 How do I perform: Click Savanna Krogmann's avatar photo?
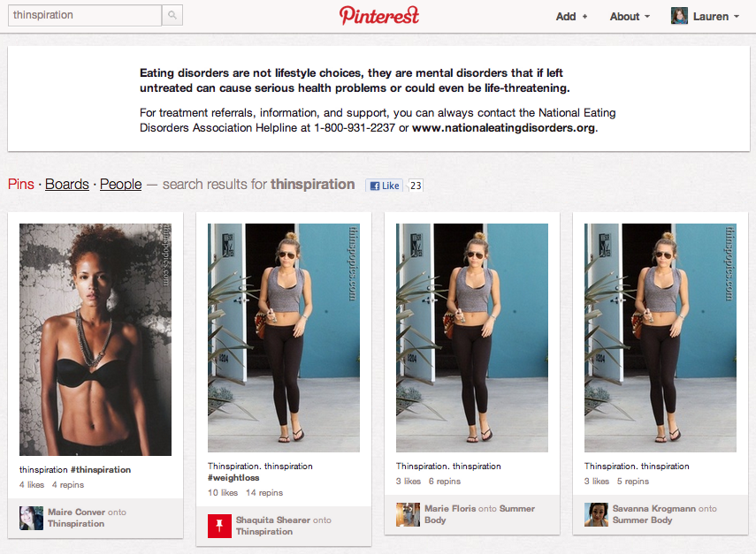tap(597, 514)
